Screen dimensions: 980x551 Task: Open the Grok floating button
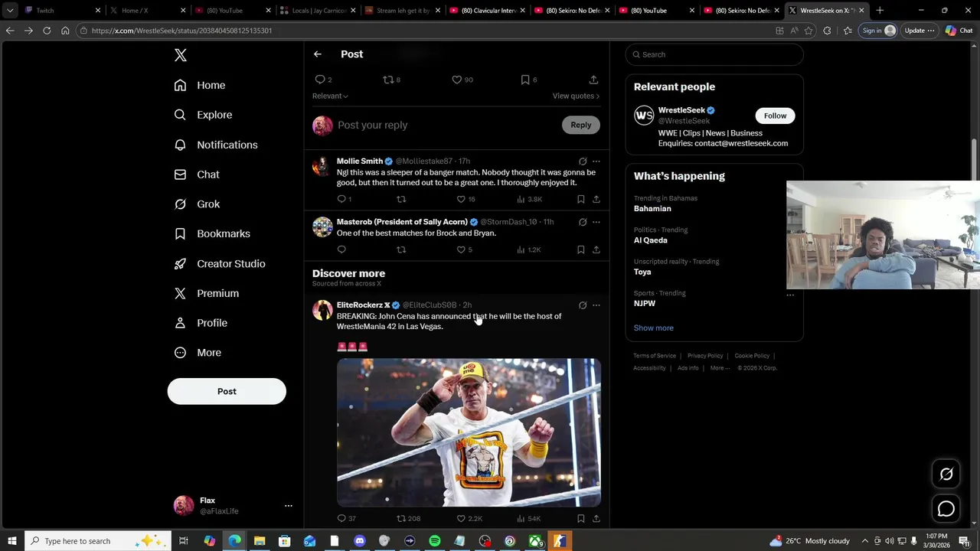pos(946,474)
